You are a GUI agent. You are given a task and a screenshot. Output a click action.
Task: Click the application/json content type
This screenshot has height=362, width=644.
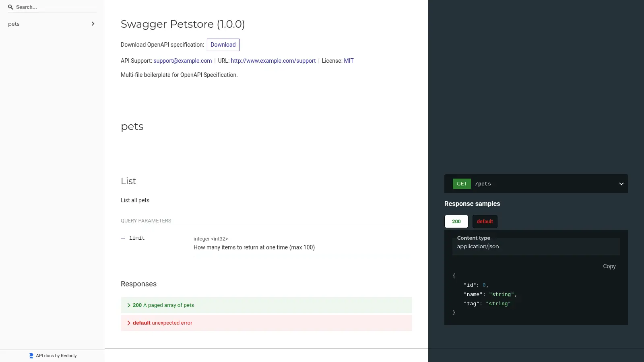pos(478,247)
